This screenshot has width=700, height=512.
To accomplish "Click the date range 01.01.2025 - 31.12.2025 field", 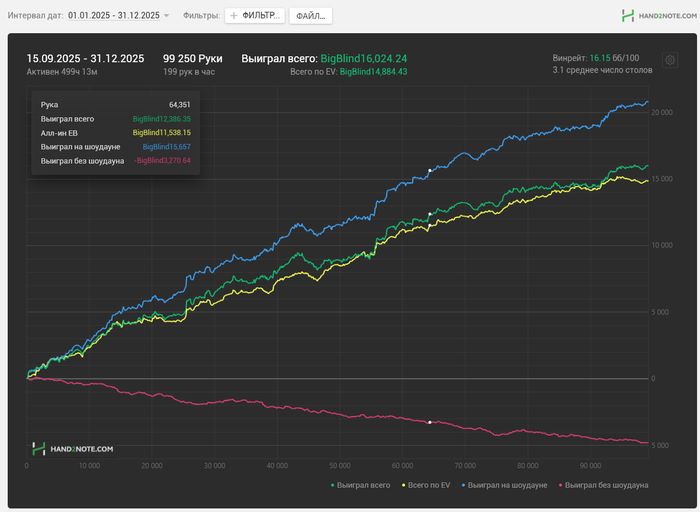I will (x=114, y=16).
